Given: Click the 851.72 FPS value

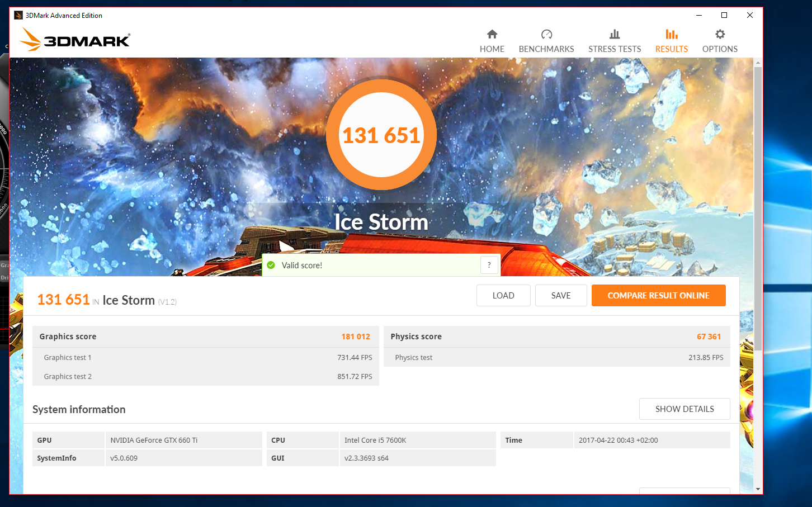Looking at the screenshot, I should point(355,377).
